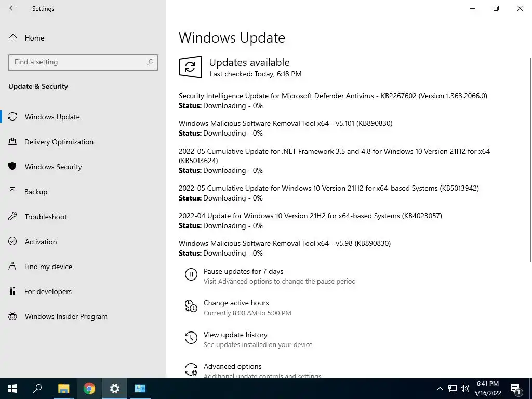The height and width of the screenshot is (399, 532).
Task: Click Malicious Software Removal Tool v5.101 entry
Action: (x=285, y=124)
